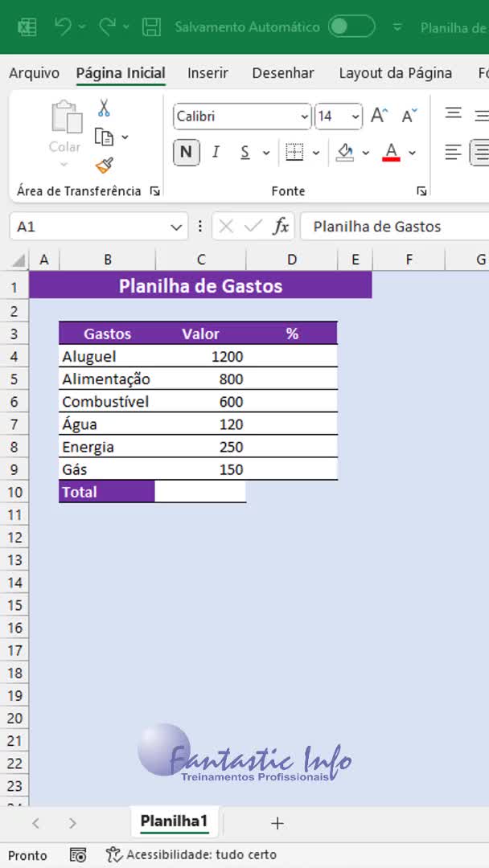Align text to the left
The width and height of the screenshot is (489, 868).
click(454, 152)
